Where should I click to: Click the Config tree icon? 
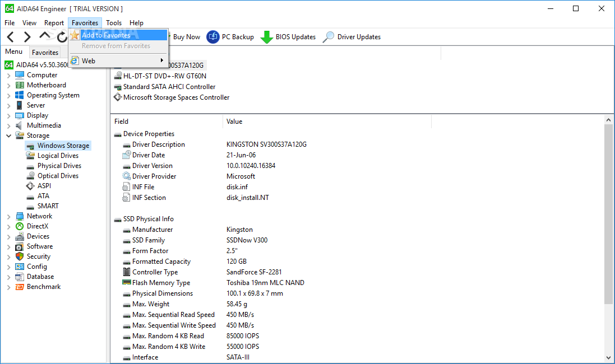tap(20, 267)
